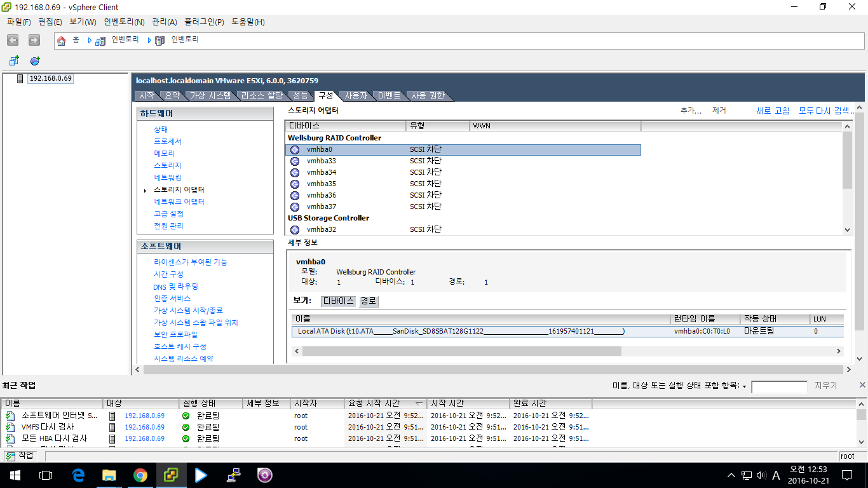The height and width of the screenshot is (488, 868).
Task: Open Task View on the taskbar
Action: (46, 475)
